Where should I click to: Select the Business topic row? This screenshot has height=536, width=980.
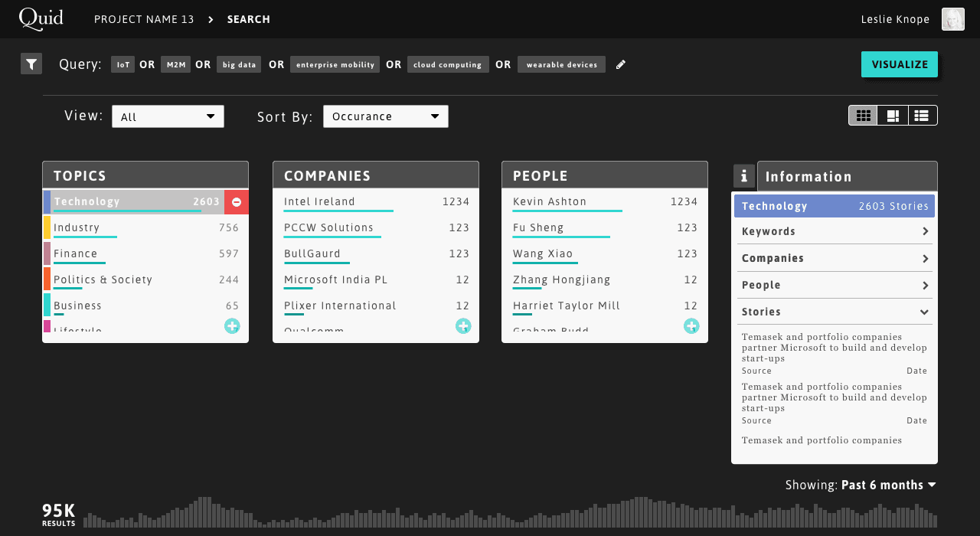click(x=145, y=306)
